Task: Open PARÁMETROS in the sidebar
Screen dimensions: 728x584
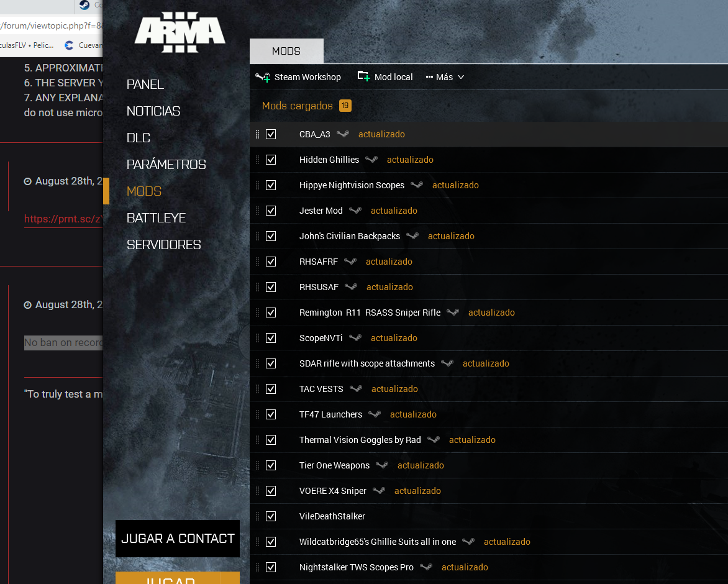Action: pyautogui.click(x=166, y=165)
